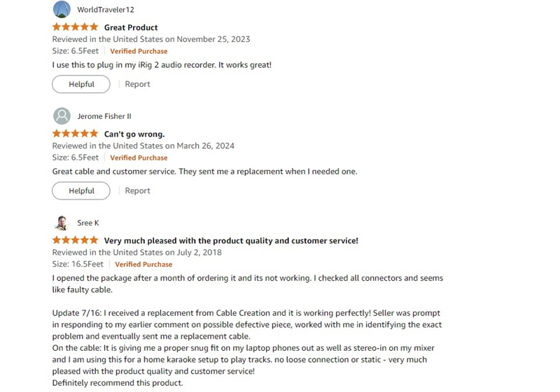Click Verified Purchase on Jerome Fisher II's review

[139, 157]
